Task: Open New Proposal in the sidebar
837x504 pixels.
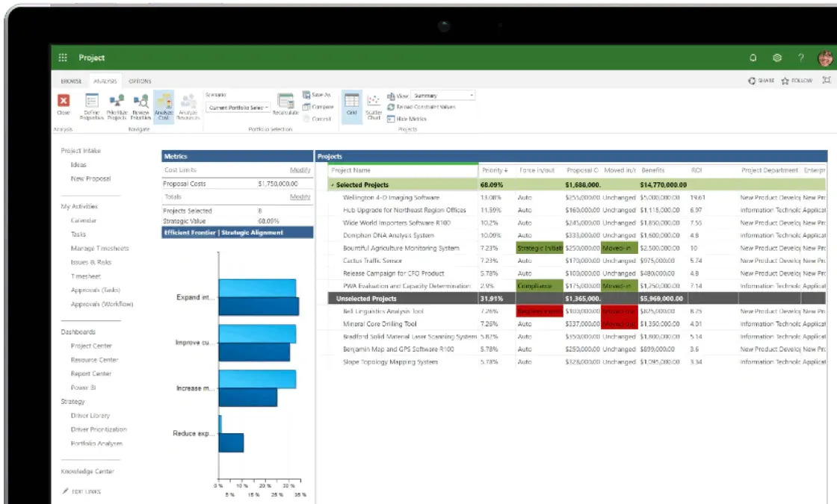Action: pyautogui.click(x=90, y=178)
